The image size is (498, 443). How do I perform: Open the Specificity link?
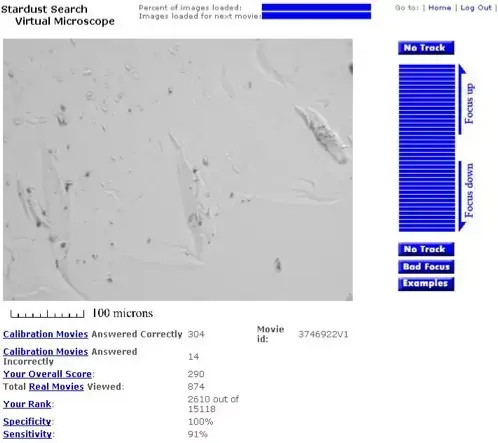click(x=27, y=422)
